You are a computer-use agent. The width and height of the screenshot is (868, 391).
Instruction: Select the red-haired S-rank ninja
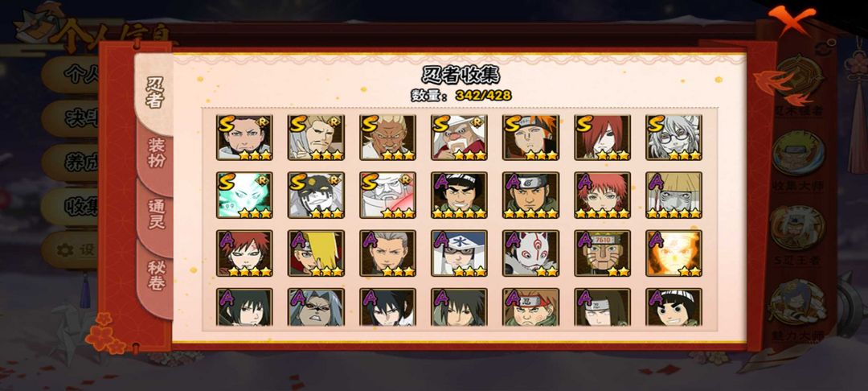[602, 138]
